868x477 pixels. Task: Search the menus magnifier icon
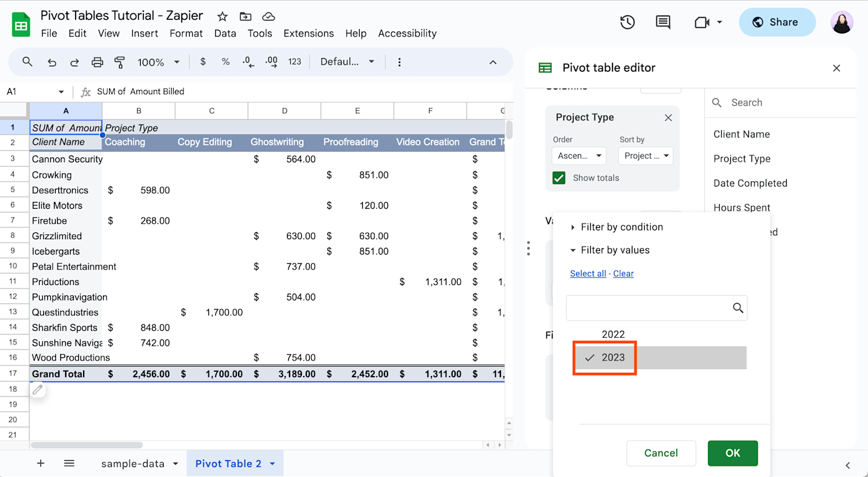(27, 62)
